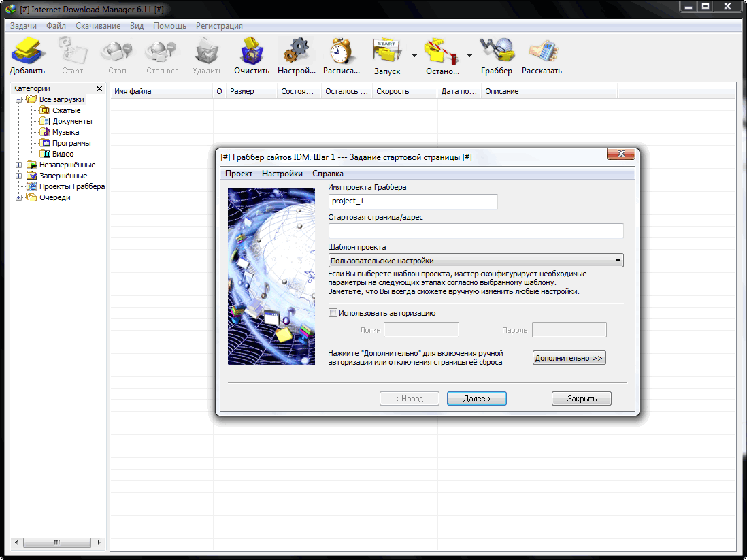Open the Помощь menu
Viewport: 747px width, 560px height.
(169, 26)
